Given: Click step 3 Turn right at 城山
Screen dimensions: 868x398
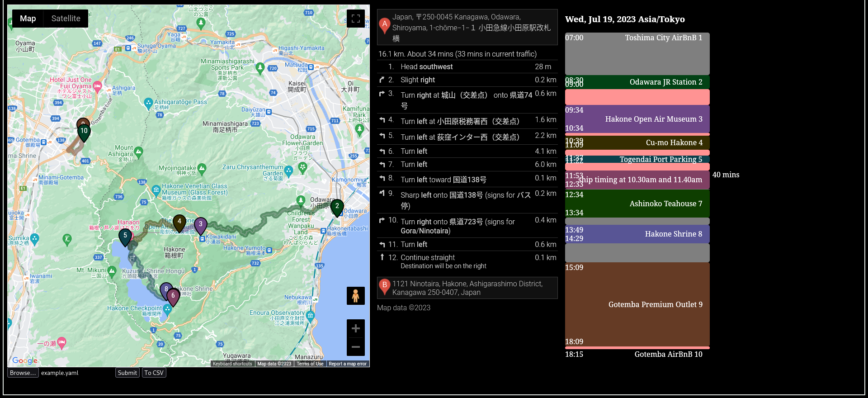Looking at the screenshot, I should (x=467, y=100).
